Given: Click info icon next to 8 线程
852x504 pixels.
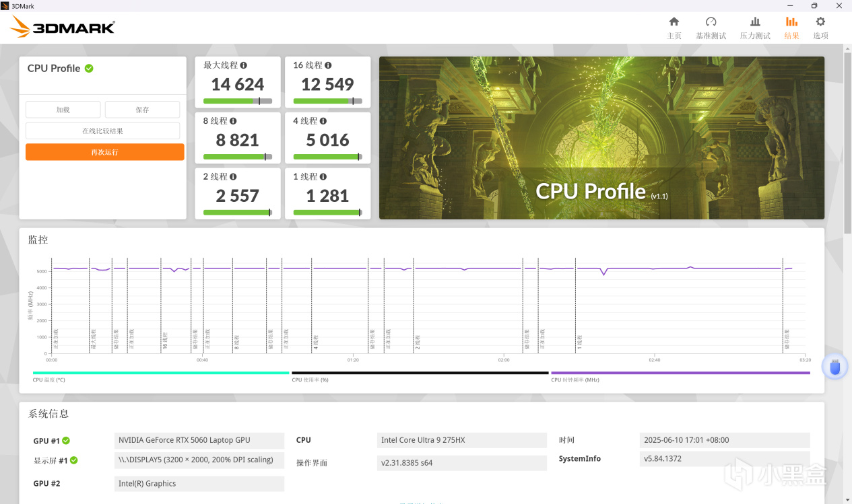Looking at the screenshot, I should coord(233,121).
